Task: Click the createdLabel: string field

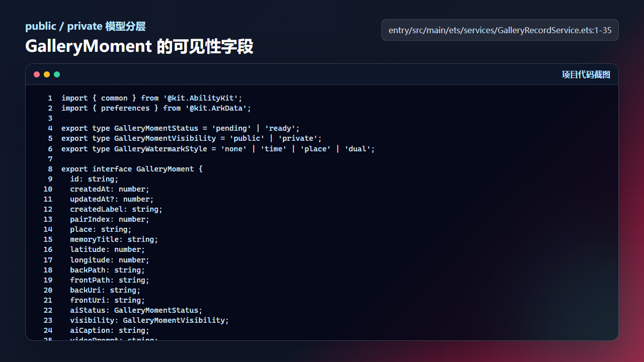Action: coord(116,209)
